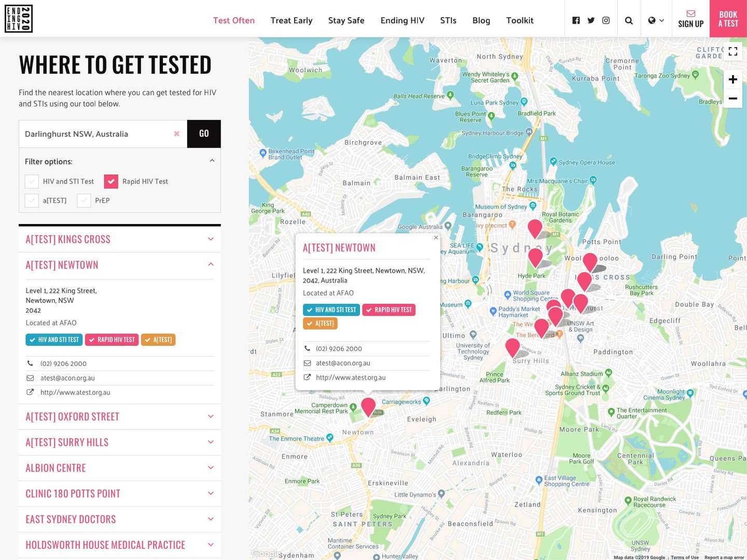Open the search magnifier icon
The image size is (747, 560).
coord(629,20)
